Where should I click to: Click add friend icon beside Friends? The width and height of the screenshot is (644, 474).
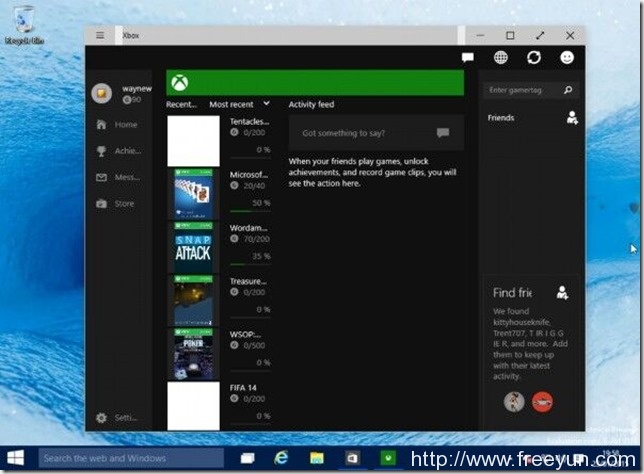(x=572, y=117)
